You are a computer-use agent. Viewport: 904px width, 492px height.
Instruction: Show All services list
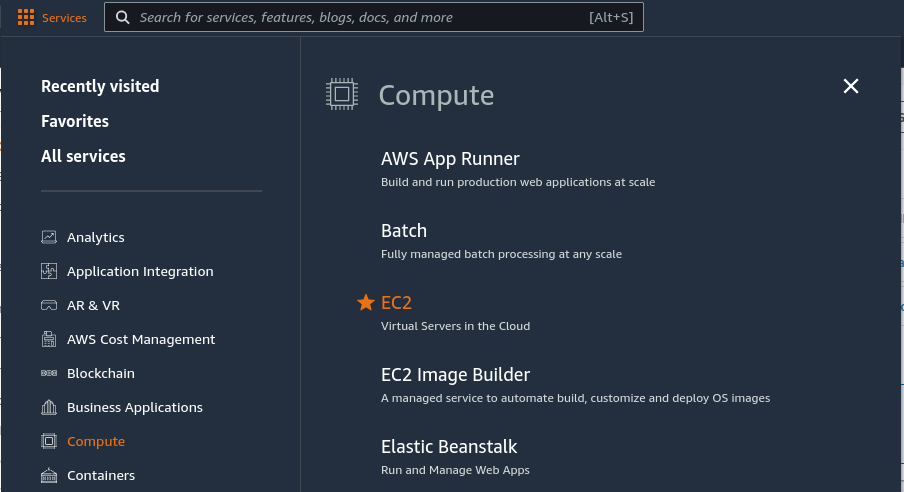[83, 156]
